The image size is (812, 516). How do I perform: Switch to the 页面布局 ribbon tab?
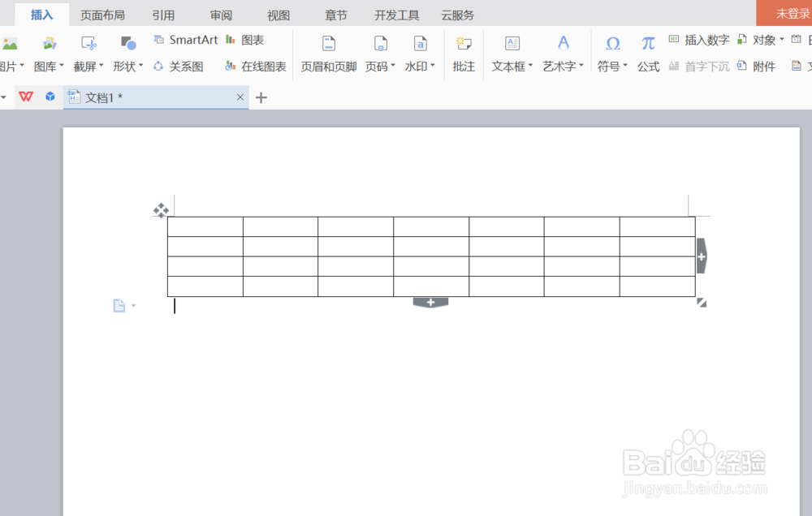tap(103, 14)
